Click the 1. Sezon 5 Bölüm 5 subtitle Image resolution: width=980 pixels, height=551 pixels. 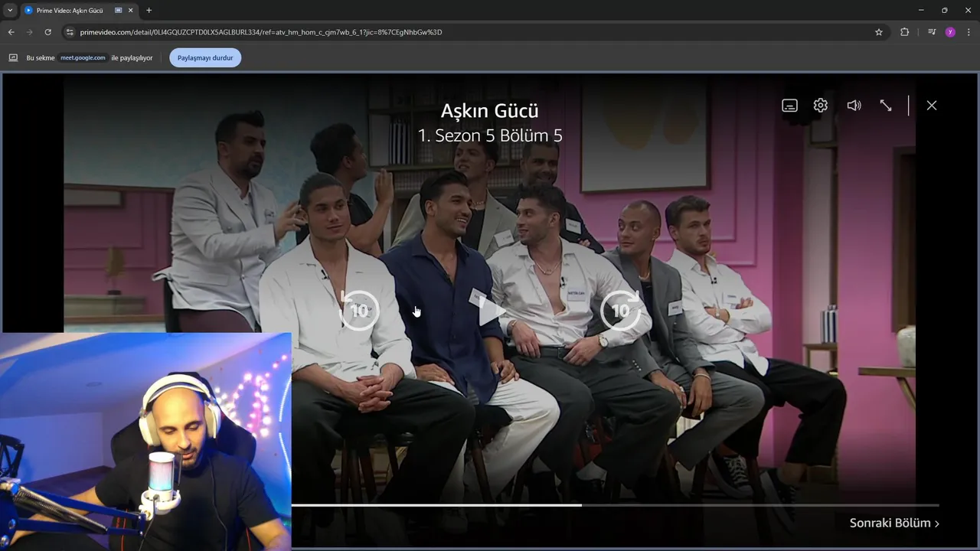point(490,135)
